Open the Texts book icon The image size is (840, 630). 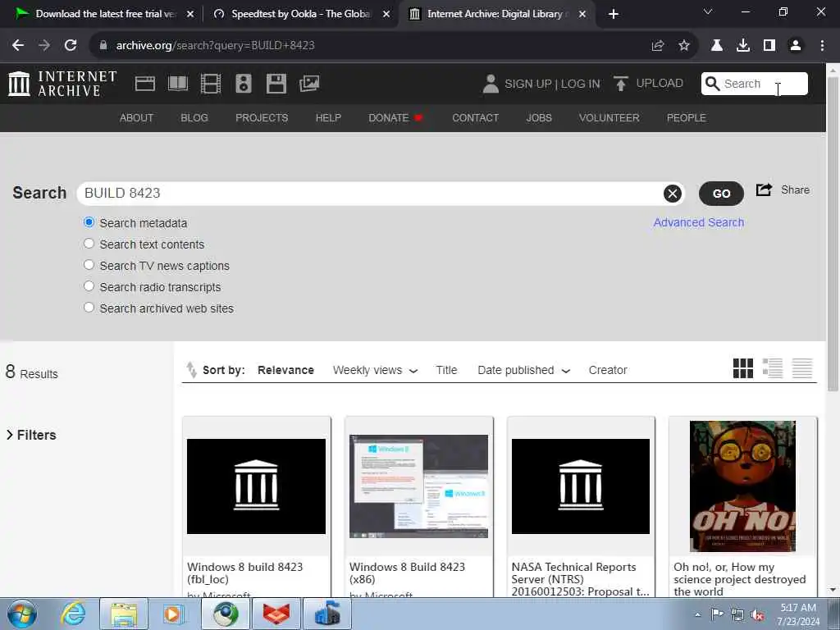click(178, 84)
